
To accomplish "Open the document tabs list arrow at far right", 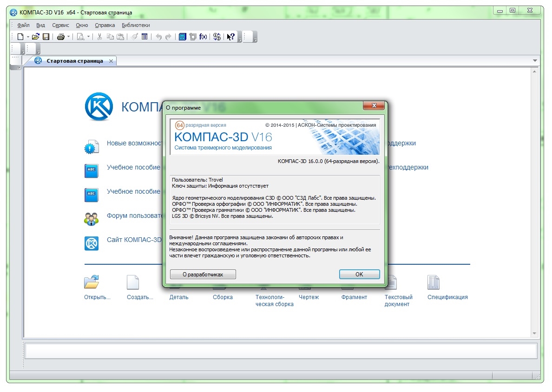I will click(534, 61).
